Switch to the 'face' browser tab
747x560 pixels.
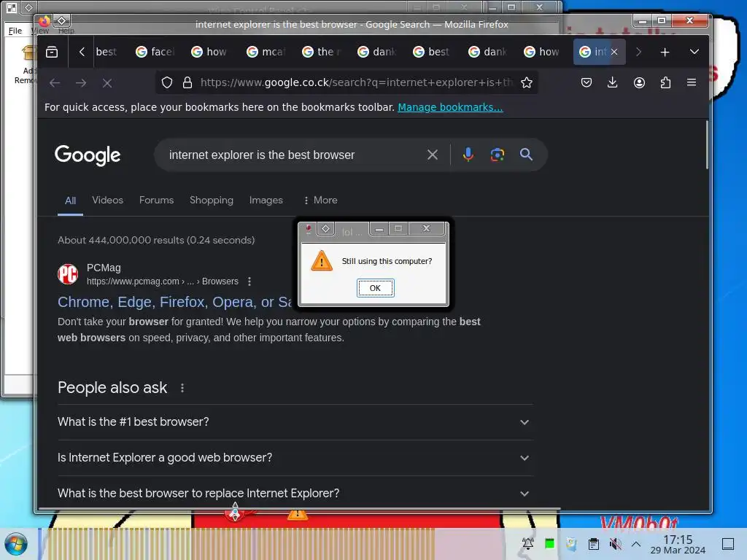point(156,52)
